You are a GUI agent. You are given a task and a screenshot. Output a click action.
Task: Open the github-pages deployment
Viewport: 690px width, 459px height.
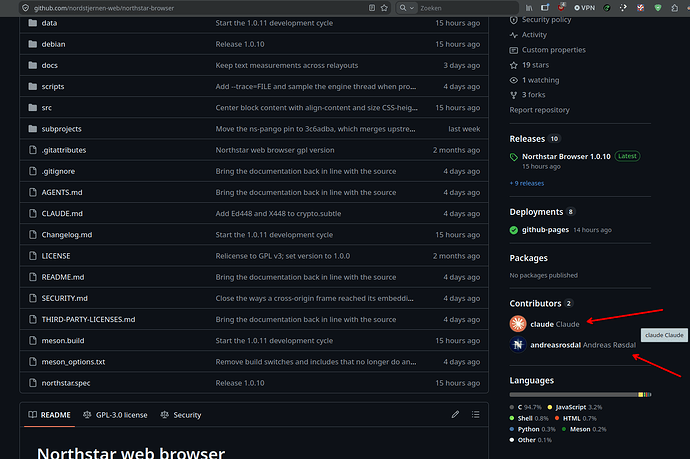point(545,230)
